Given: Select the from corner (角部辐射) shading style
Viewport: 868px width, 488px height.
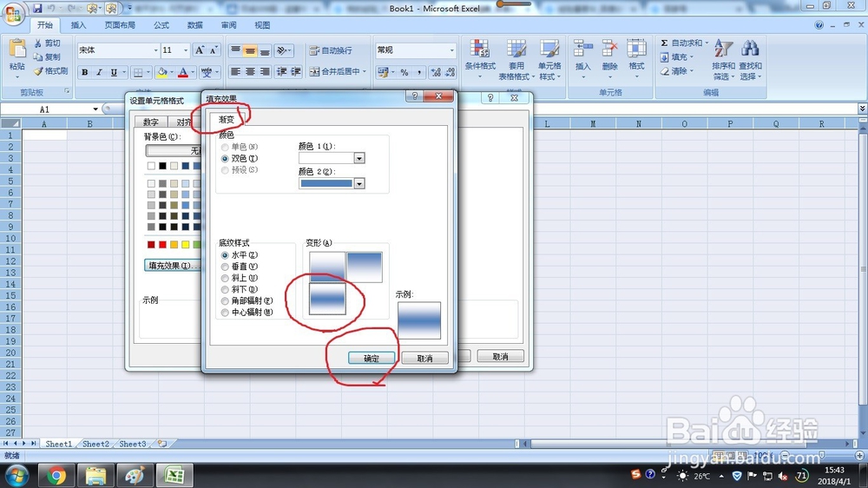Looking at the screenshot, I should click(225, 301).
